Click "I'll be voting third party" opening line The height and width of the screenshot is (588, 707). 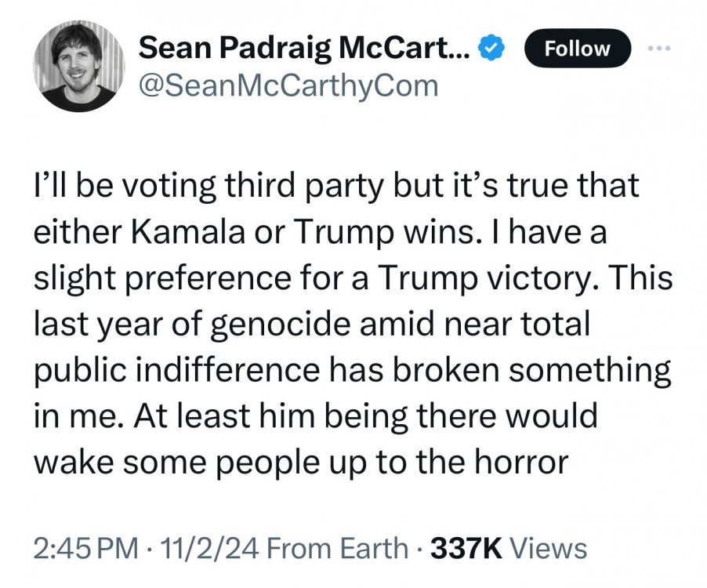pos(183,187)
